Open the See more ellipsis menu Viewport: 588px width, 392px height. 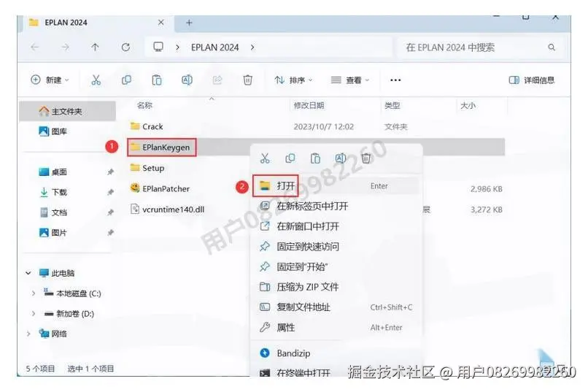pyautogui.click(x=395, y=80)
